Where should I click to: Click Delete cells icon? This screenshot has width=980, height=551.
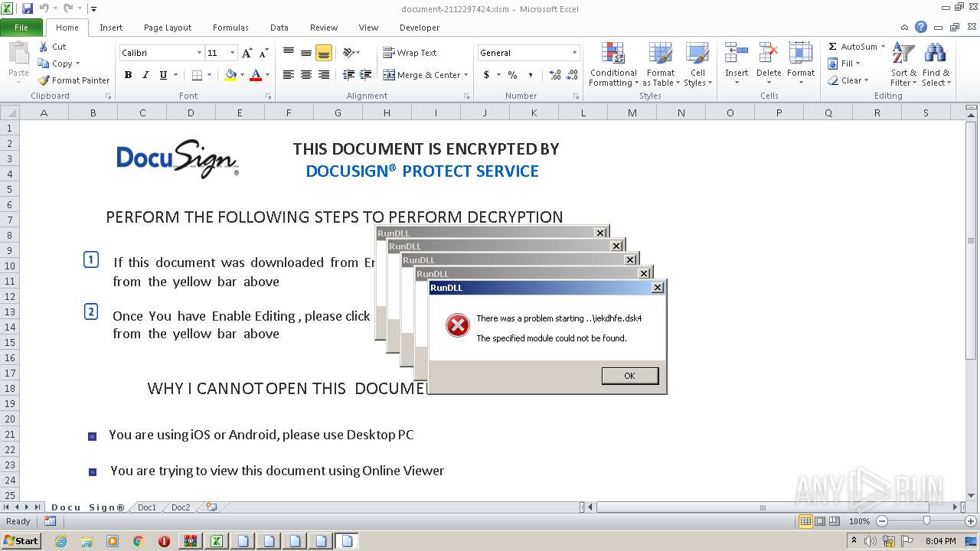[769, 53]
